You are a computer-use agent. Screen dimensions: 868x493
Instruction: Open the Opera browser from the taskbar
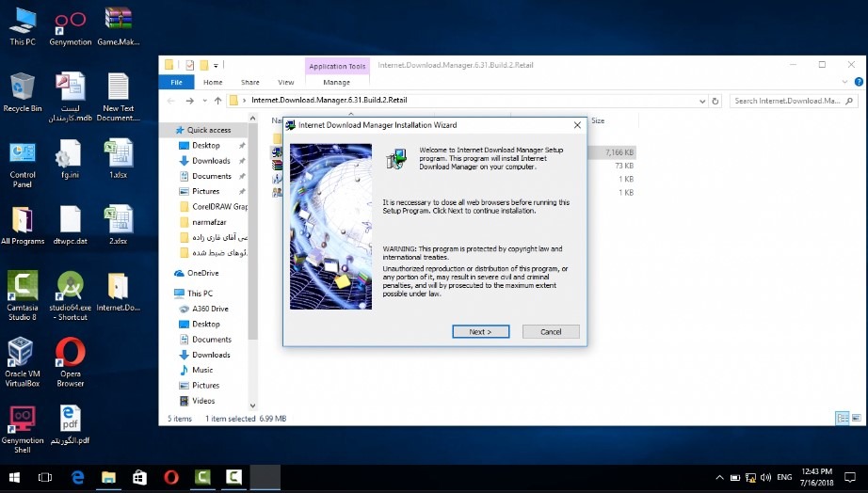[x=171, y=477]
